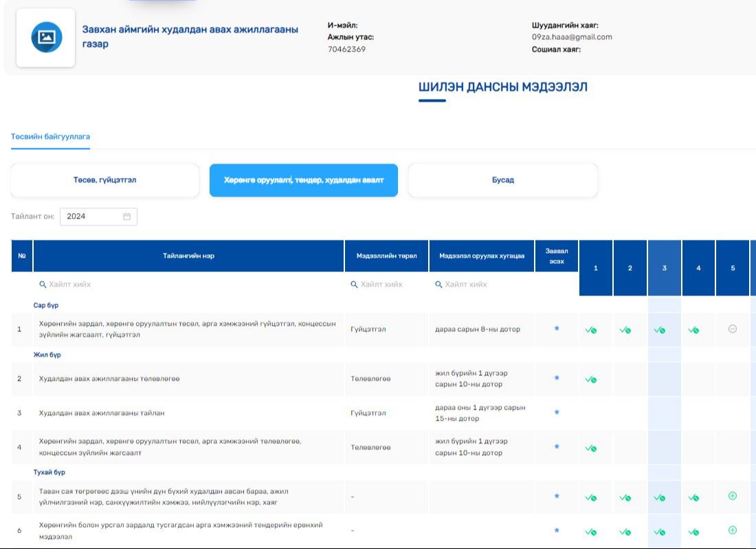Image resolution: width=756 pixels, height=549 pixels.
Task: Open the calendar icon in year field
Action: [126, 216]
